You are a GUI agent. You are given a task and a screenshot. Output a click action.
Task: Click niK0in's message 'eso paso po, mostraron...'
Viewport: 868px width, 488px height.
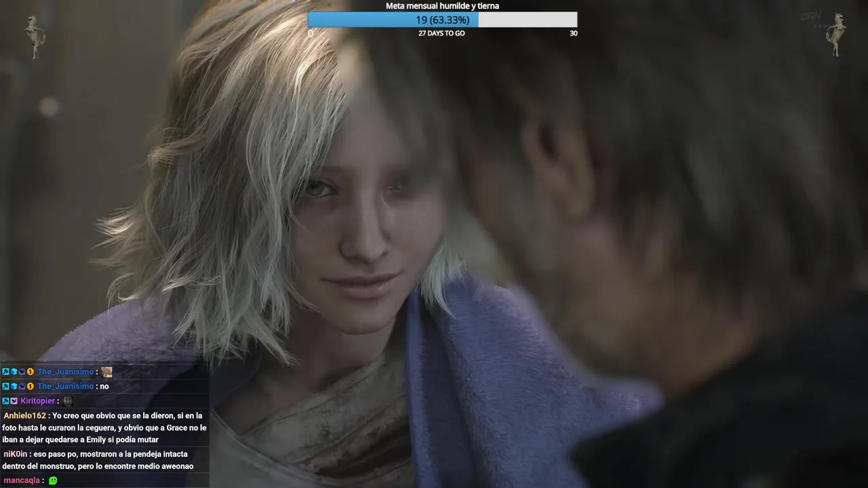[x=98, y=460]
